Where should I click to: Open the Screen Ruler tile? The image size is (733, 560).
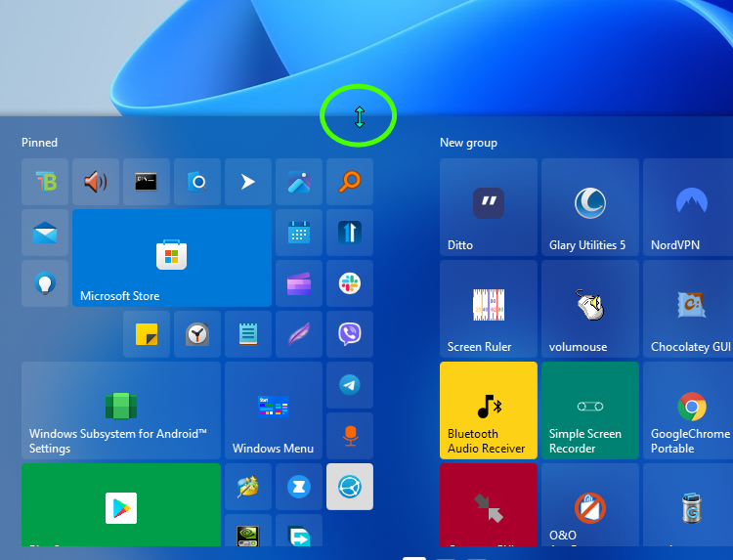(489, 309)
